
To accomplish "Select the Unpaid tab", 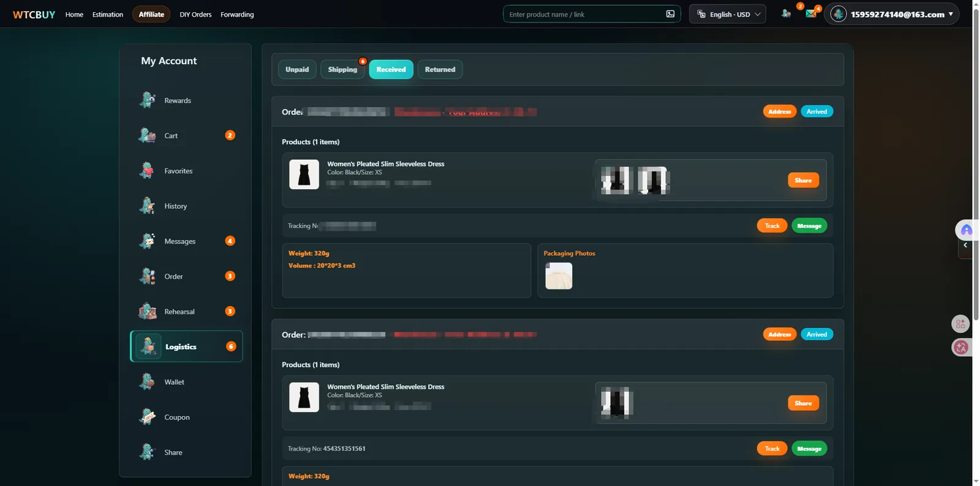I will 297,69.
